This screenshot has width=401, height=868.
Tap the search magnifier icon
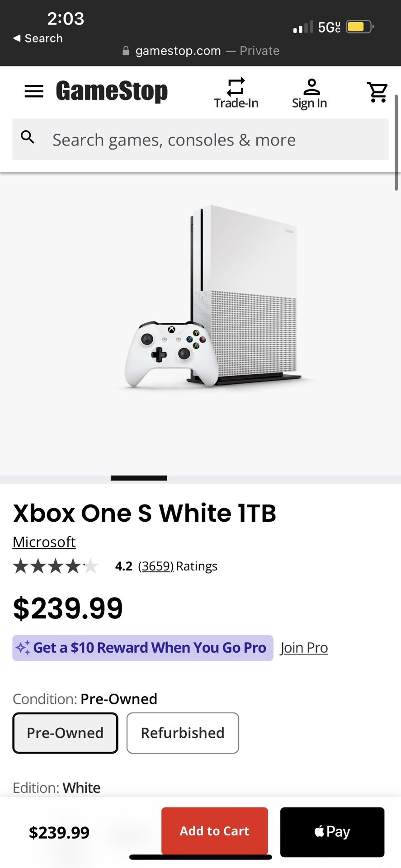28,137
